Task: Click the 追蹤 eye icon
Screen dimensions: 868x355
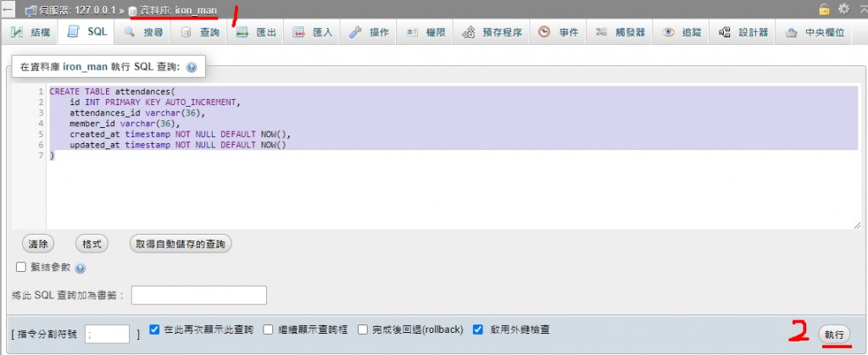Action: 669,32
